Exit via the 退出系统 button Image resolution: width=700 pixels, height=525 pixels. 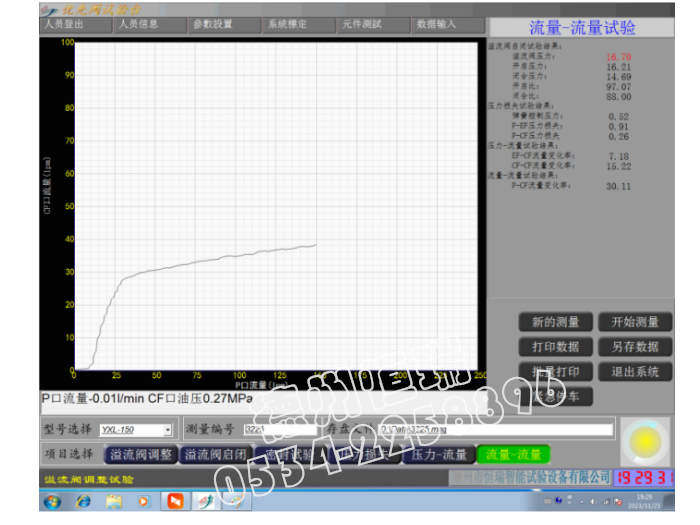click(634, 371)
